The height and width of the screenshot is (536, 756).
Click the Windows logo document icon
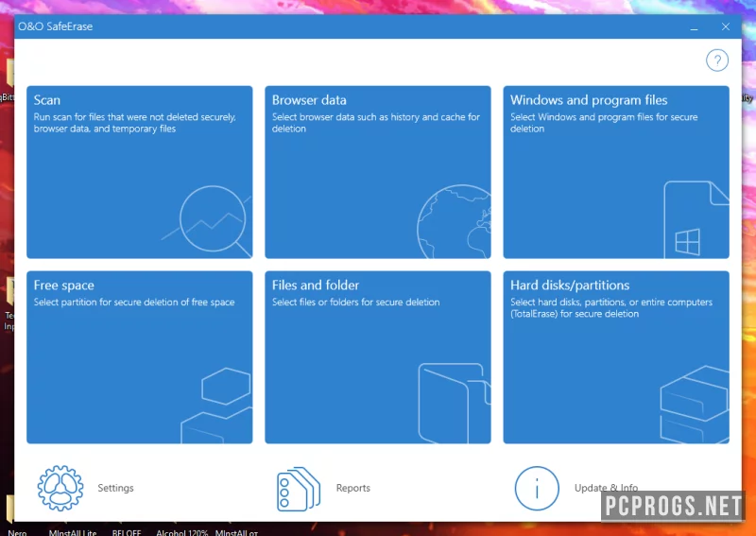tap(696, 219)
